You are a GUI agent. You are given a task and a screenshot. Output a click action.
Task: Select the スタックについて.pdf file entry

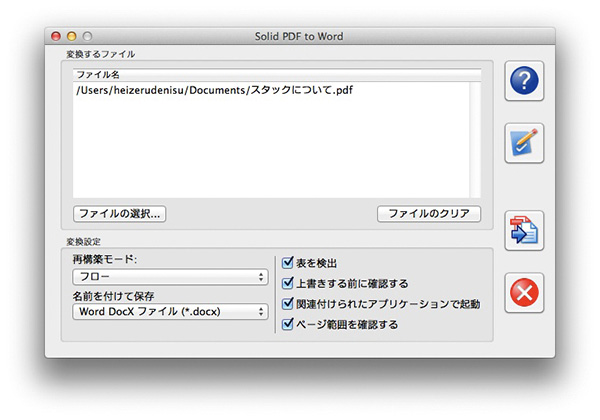(x=214, y=91)
